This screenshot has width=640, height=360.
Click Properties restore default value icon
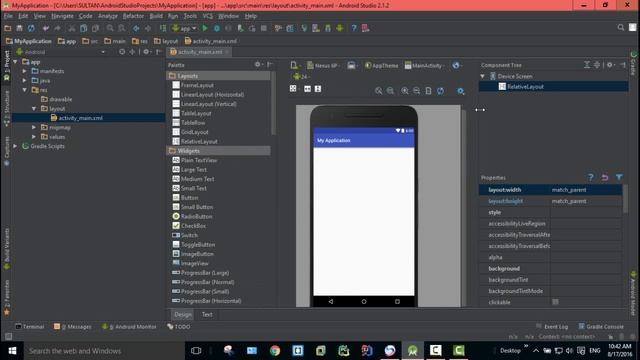(x=605, y=177)
